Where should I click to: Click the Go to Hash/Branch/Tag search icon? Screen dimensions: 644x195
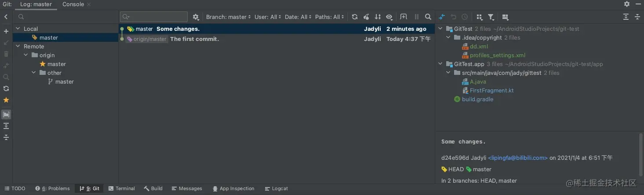coord(428,17)
